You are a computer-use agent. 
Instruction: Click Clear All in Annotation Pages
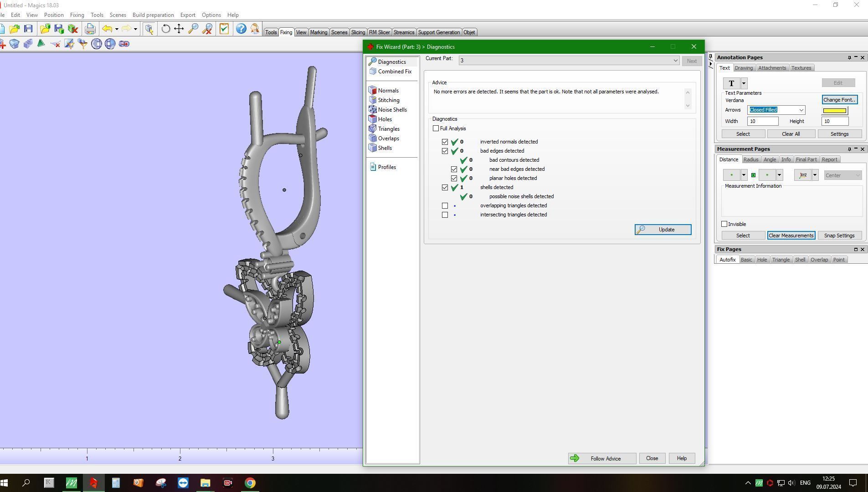pyautogui.click(x=791, y=134)
